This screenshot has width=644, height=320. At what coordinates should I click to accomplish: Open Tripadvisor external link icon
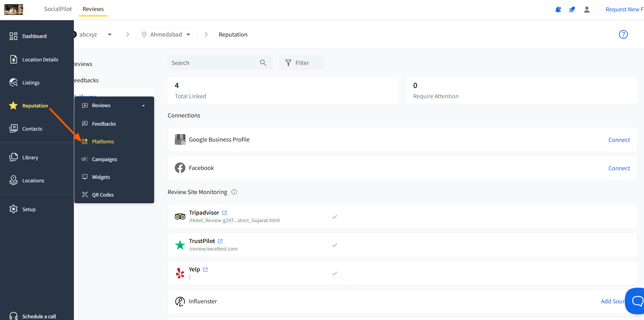click(224, 213)
